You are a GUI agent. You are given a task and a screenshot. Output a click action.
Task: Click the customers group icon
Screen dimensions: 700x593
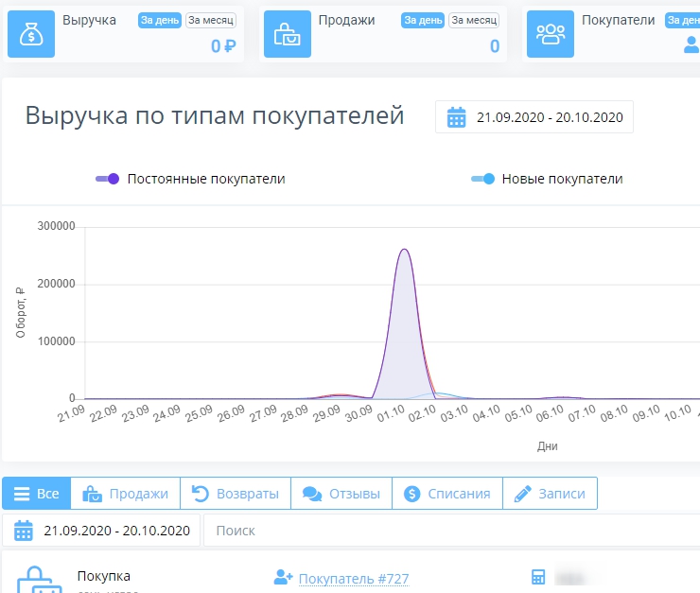pyautogui.click(x=550, y=34)
